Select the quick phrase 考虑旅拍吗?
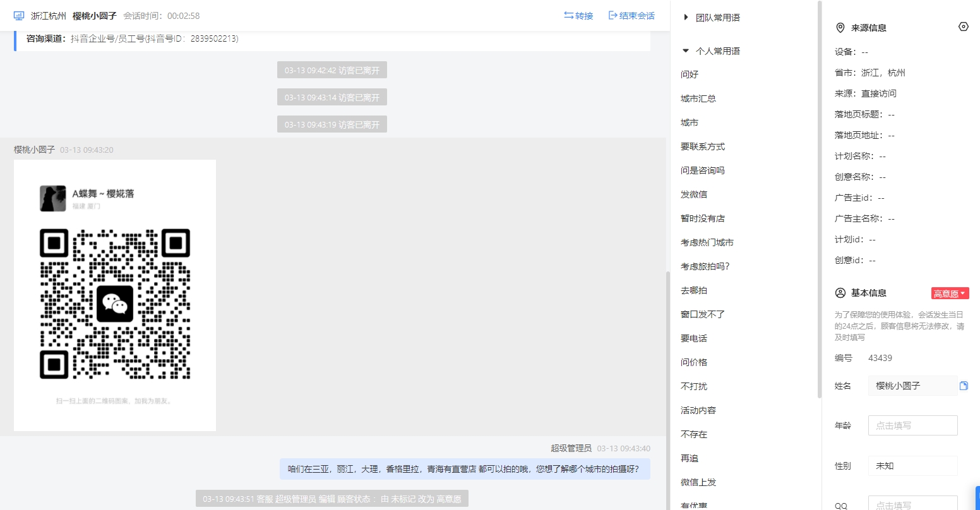Viewport: 980px width, 510px height. 705,266
